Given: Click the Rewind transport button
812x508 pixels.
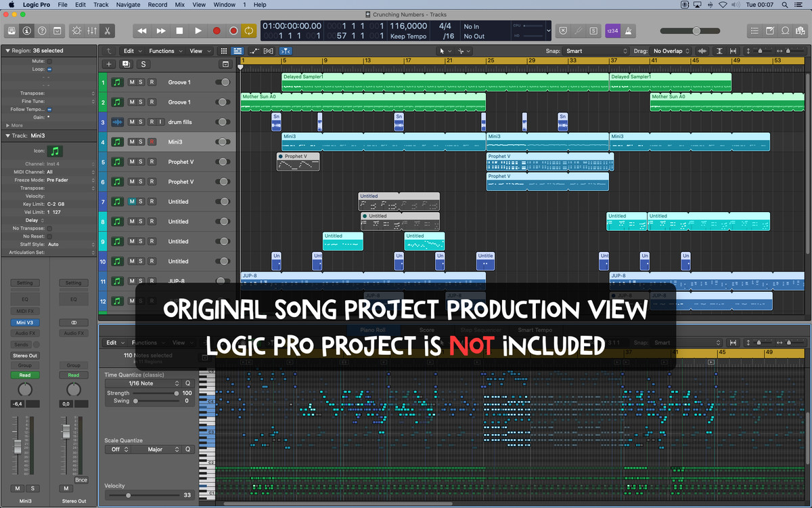Looking at the screenshot, I should (x=142, y=30).
